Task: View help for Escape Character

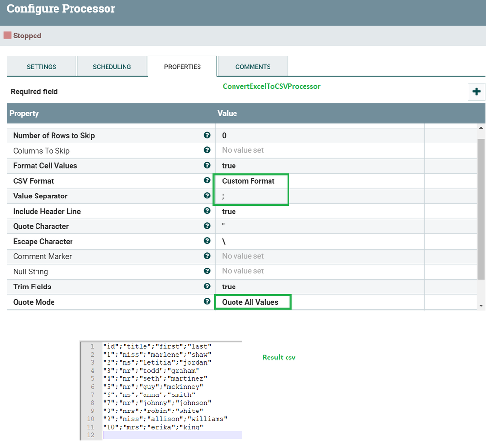Action: [207, 241]
